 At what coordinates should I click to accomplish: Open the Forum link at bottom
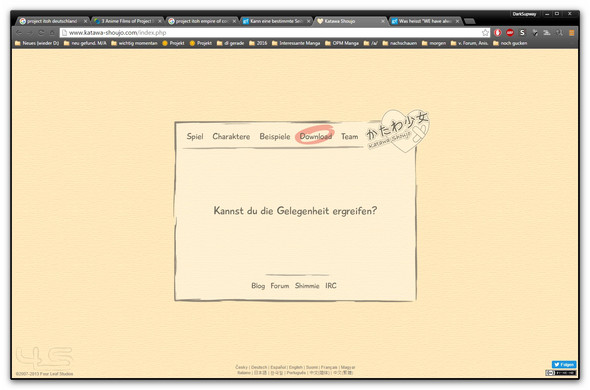point(280,286)
